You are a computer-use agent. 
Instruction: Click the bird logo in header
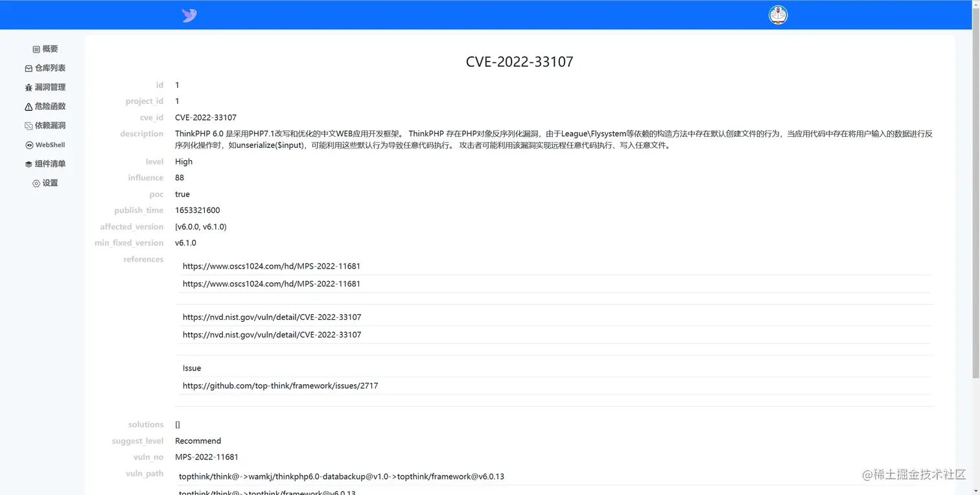pyautogui.click(x=189, y=16)
